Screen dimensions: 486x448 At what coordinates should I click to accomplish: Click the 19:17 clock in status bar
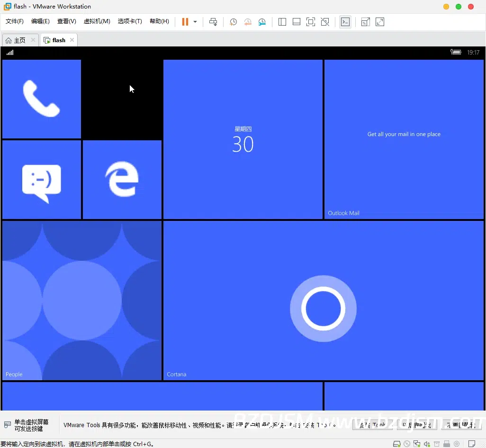pyautogui.click(x=473, y=53)
